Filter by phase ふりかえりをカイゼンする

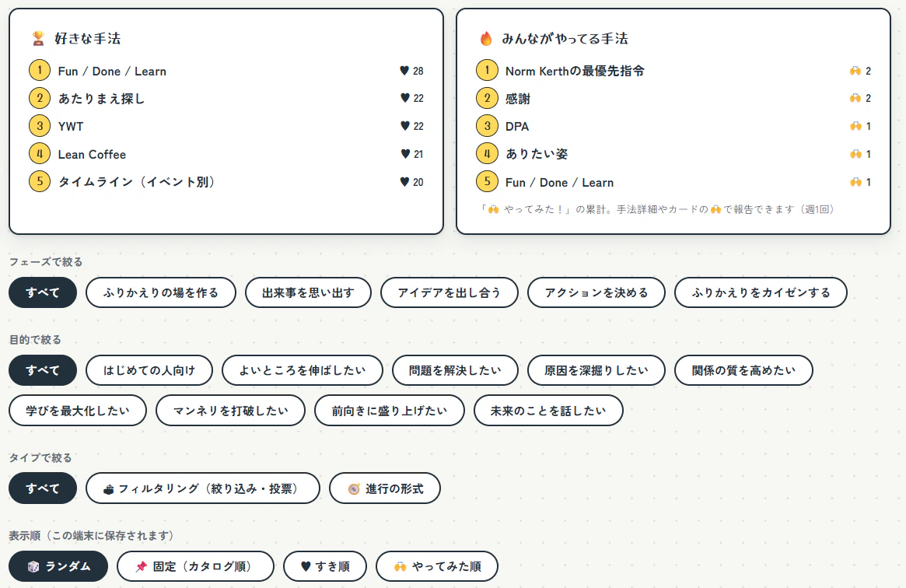761,292
